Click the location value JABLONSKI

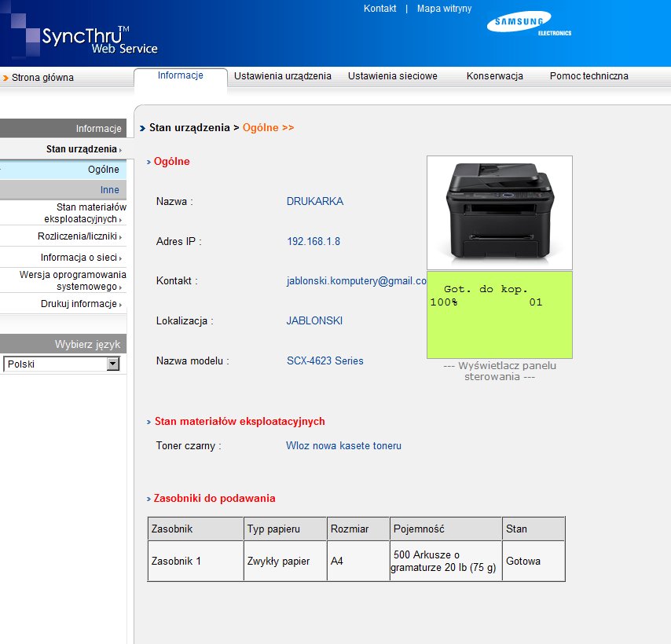[x=314, y=320]
